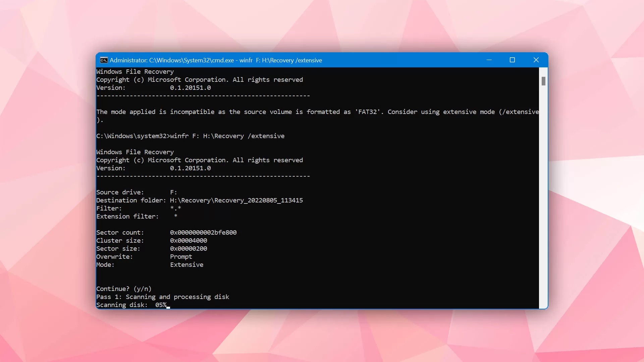
Task: Click the cluster size value 0x00004000
Action: click(189, 240)
